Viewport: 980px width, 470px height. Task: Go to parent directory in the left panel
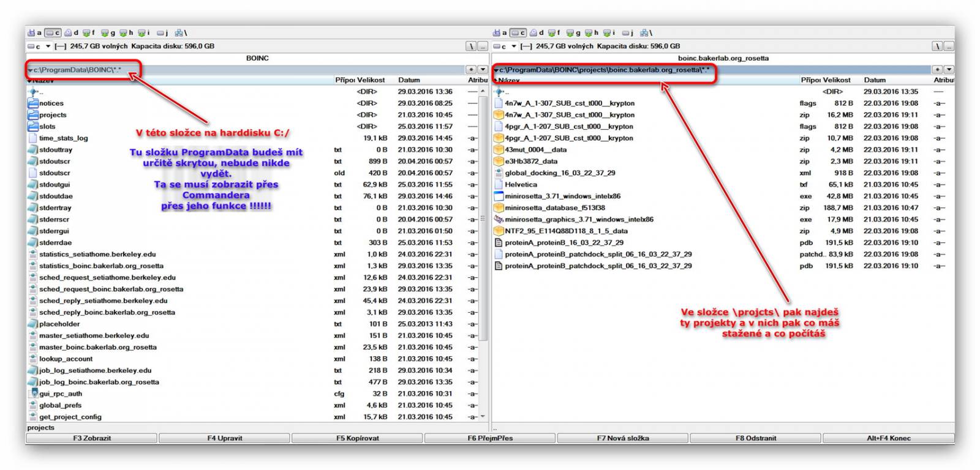click(483, 46)
